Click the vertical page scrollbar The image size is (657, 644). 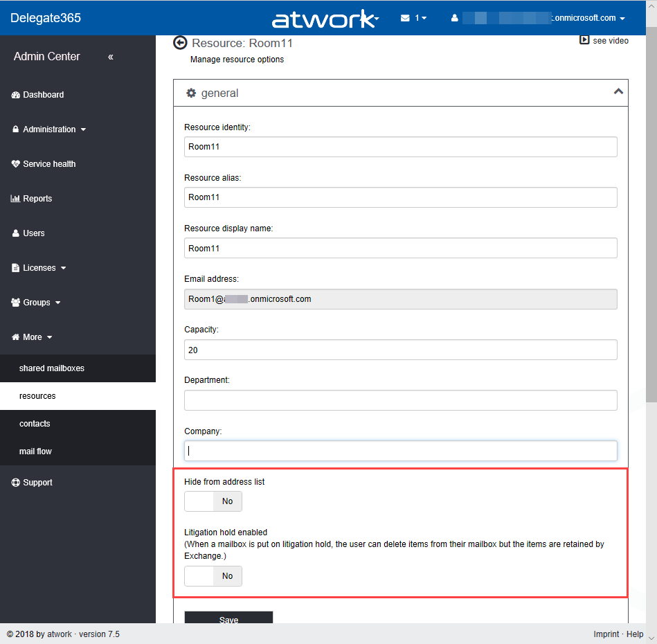tap(651, 208)
